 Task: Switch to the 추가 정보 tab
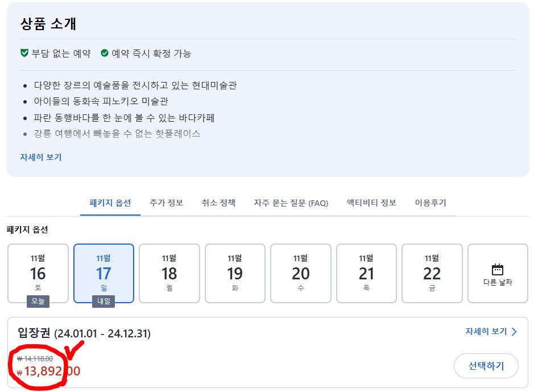click(x=165, y=201)
